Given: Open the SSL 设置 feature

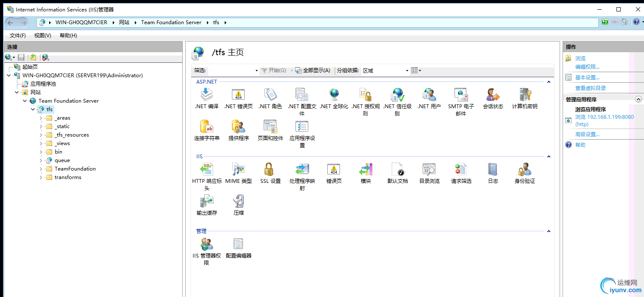Looking at the screenshot, I should 270,173.
